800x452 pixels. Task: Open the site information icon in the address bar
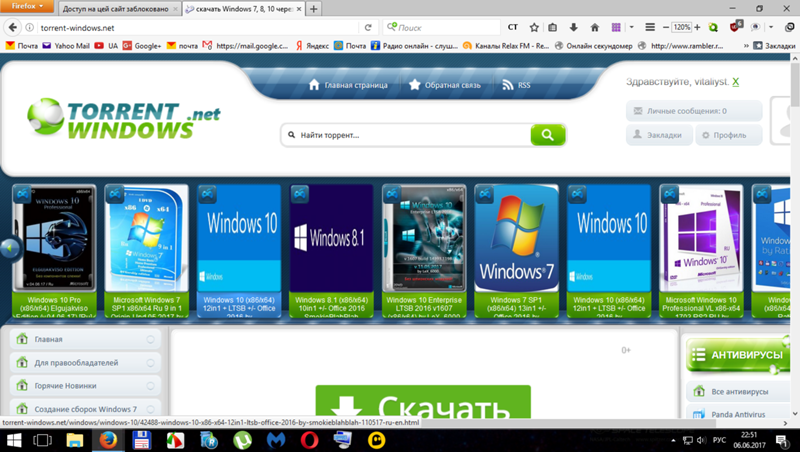30,28
